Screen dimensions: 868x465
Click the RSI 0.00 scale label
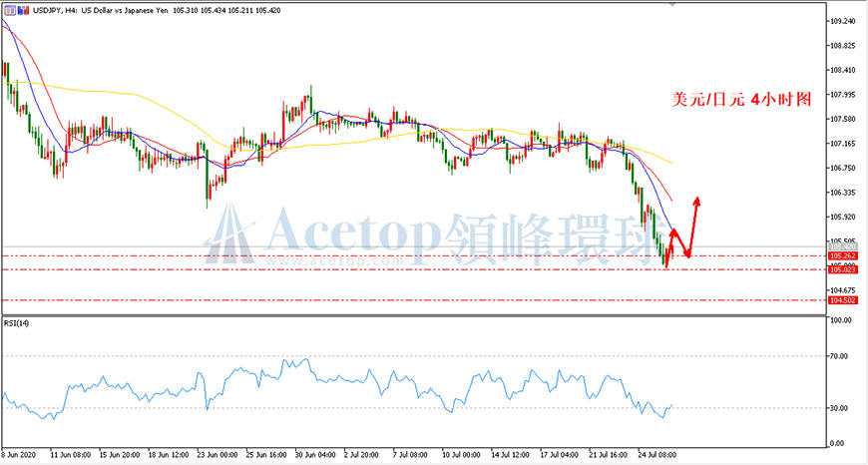pos(837,443)
